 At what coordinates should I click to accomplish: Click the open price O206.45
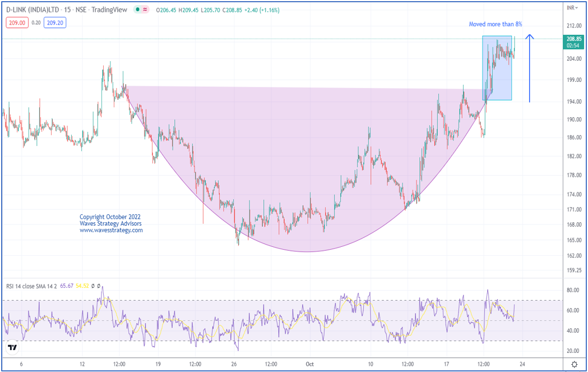pyautogui.click(x=166, y=10)
